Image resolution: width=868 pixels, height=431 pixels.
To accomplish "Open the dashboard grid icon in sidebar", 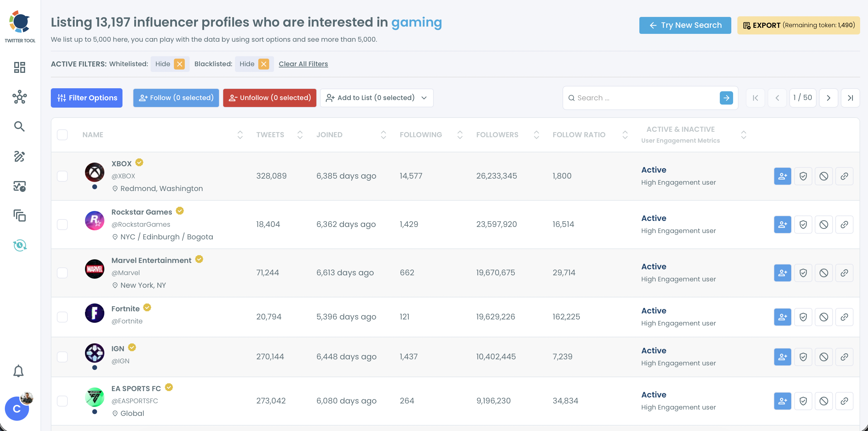I will (20, 67).
